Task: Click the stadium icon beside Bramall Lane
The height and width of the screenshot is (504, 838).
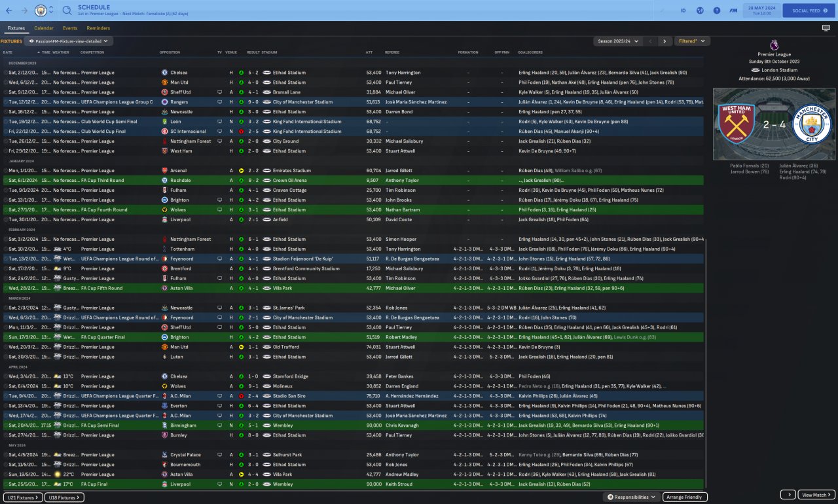Action: (266, 92)
